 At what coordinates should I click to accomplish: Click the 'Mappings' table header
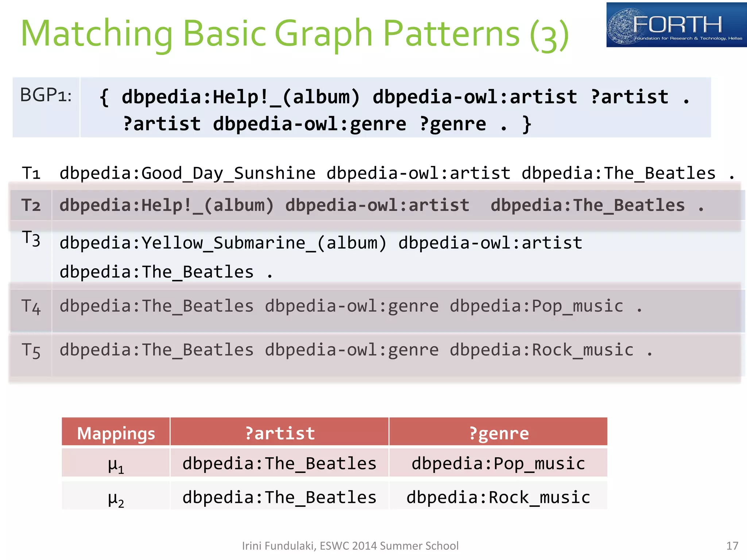coord(116,432)
